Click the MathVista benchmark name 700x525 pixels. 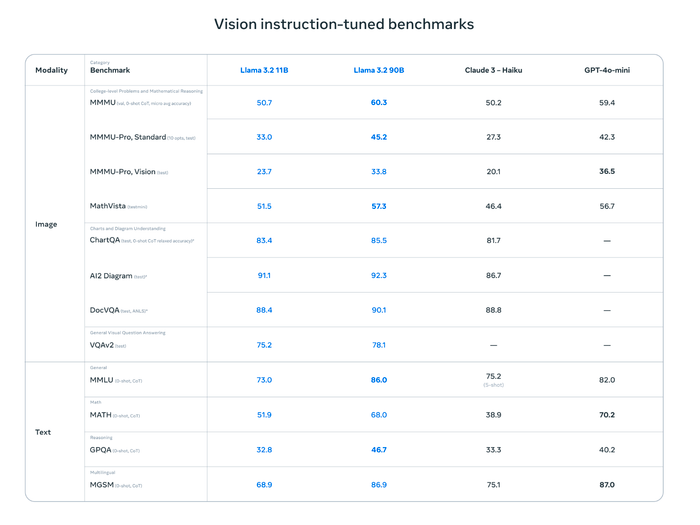click(108, 206)
